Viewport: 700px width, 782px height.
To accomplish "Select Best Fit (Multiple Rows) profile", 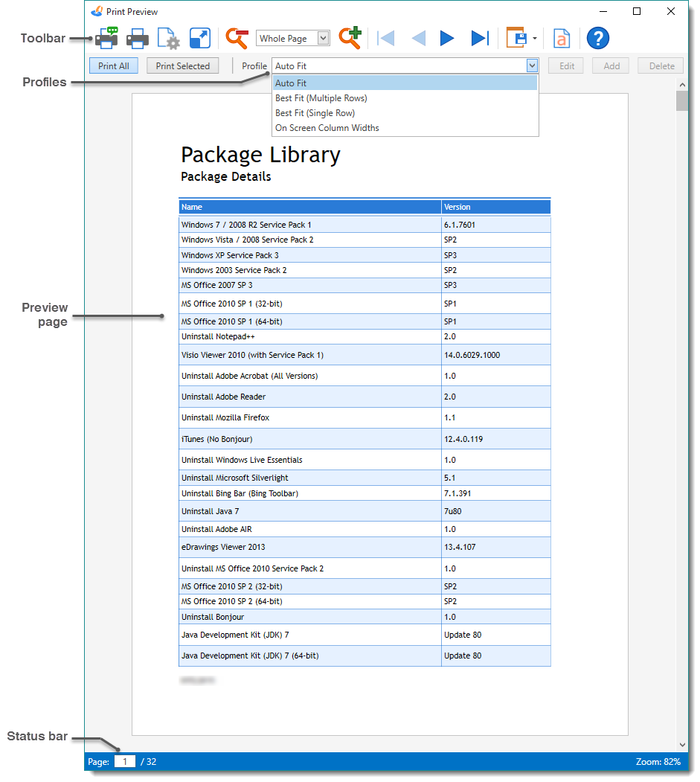I will click(405, 97).
